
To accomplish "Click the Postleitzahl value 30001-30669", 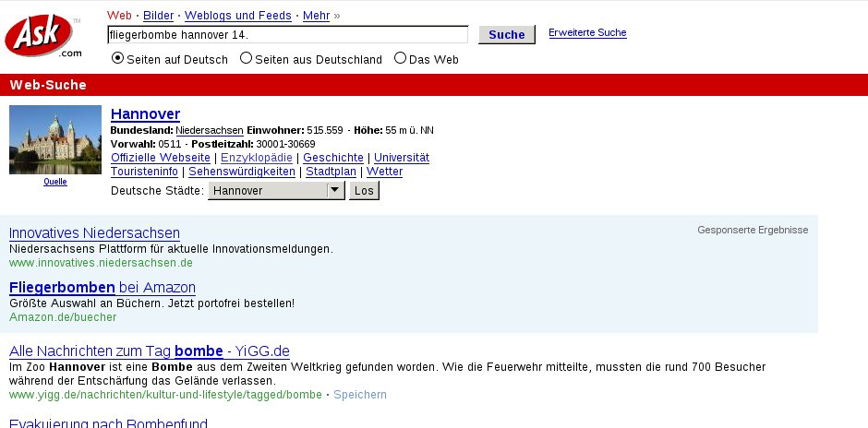I will point(285,144).
